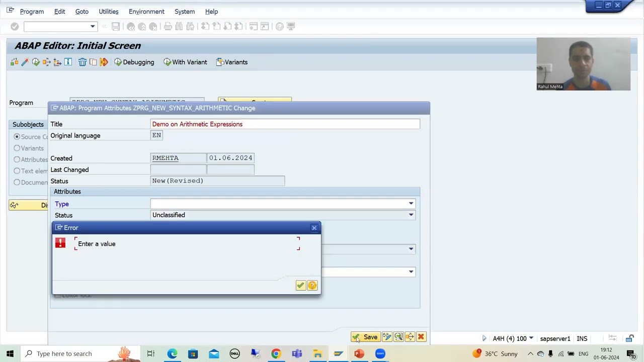The image size is (644, 362).
Task: Toggle Display/Change icon next to Save
Action: pos(387,337)
